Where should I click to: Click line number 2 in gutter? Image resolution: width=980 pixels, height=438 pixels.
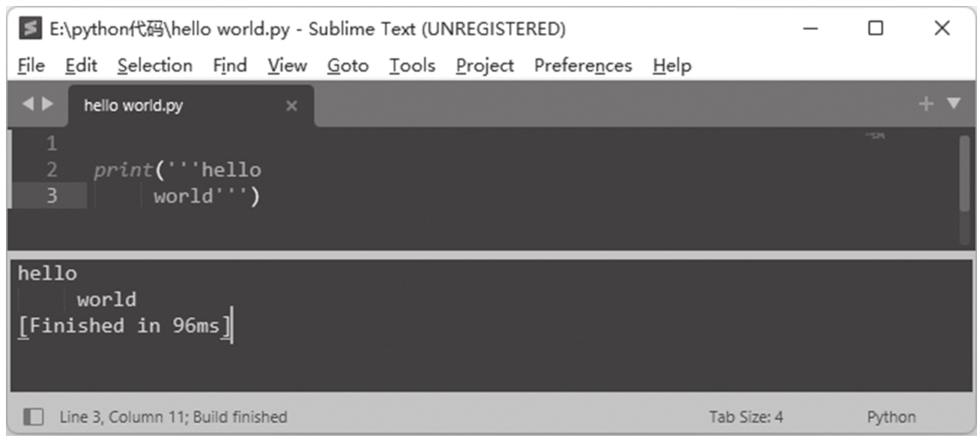[x=51, y=170]
